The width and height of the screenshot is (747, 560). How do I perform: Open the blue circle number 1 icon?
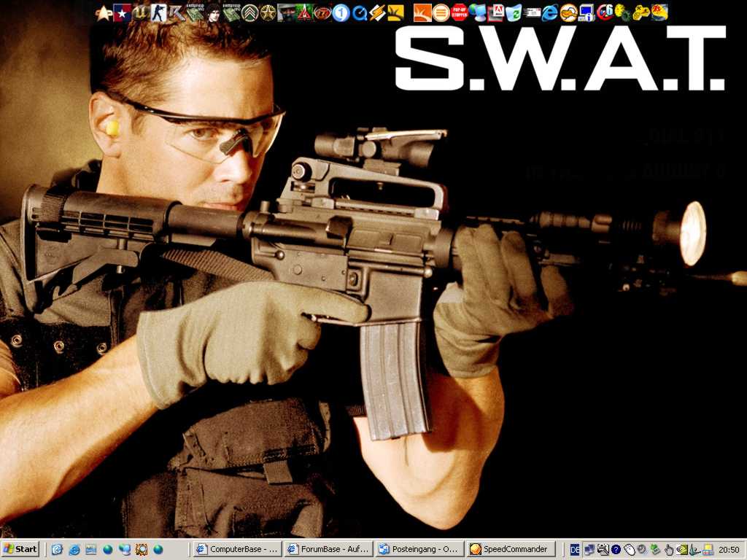pos(341,13)
